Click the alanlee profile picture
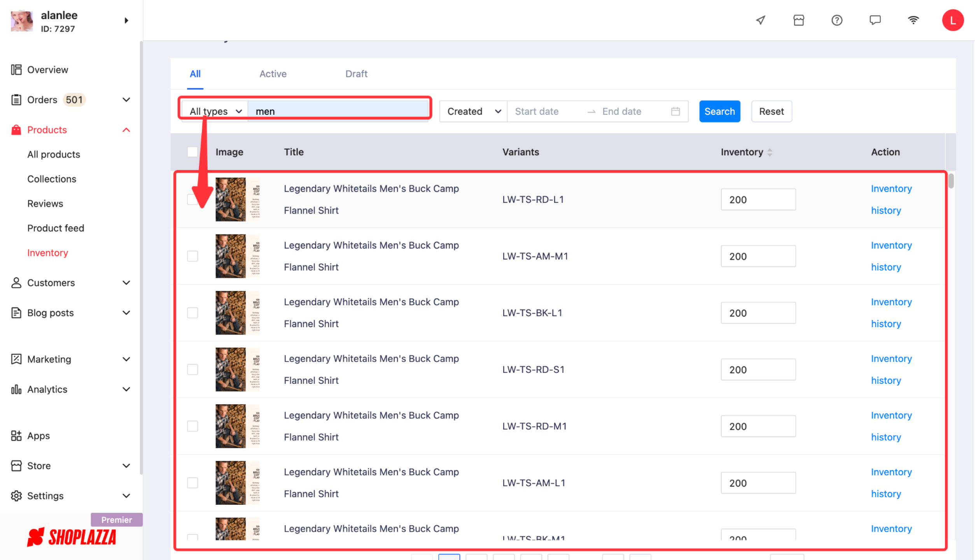Image resolution: width=975 pixels, height=560 pixels. (x=22, y=21)
